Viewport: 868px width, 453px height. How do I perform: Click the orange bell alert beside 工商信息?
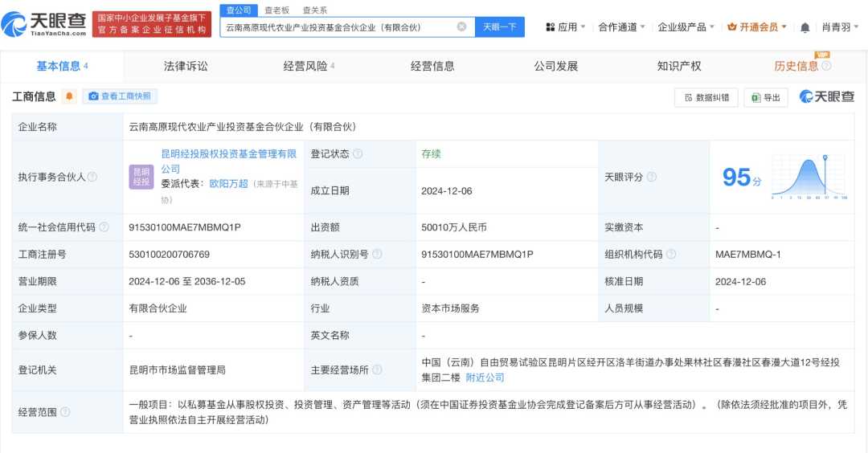(x=70, y=96)
